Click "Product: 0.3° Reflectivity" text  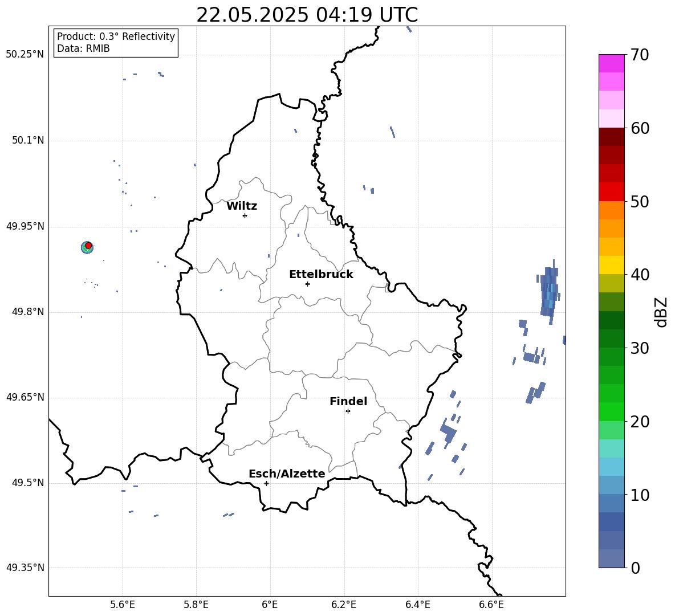116,36
